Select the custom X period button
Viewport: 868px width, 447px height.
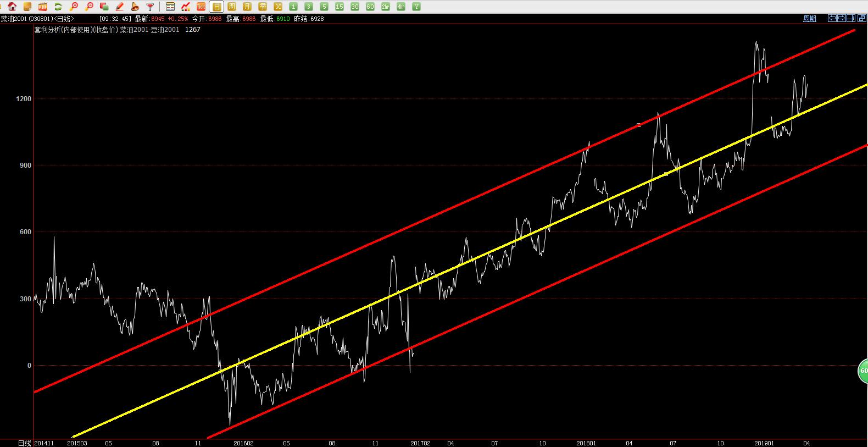[x=278, y=7]
